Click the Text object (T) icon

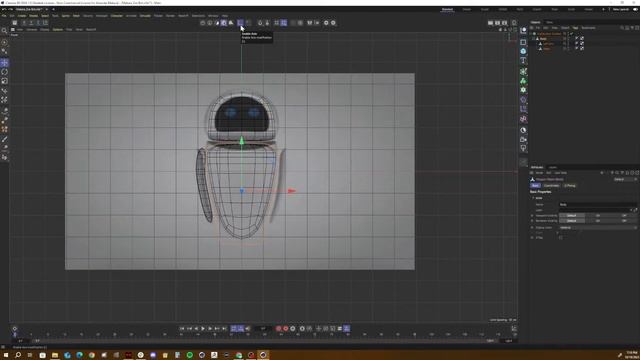(523, 60)
